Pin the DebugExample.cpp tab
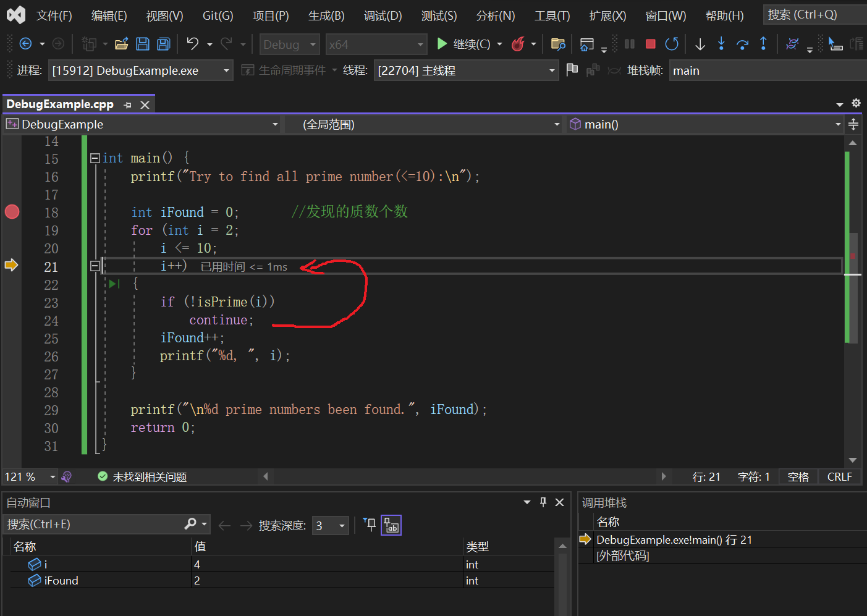This screenshot has height=616, width=867. pos(128,105)
